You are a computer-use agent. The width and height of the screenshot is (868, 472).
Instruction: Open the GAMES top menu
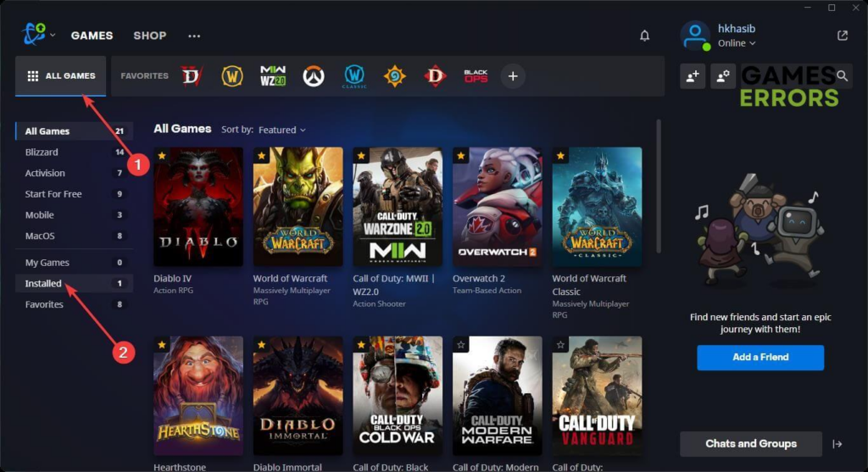pyautogui.click(x=92, y=36)
